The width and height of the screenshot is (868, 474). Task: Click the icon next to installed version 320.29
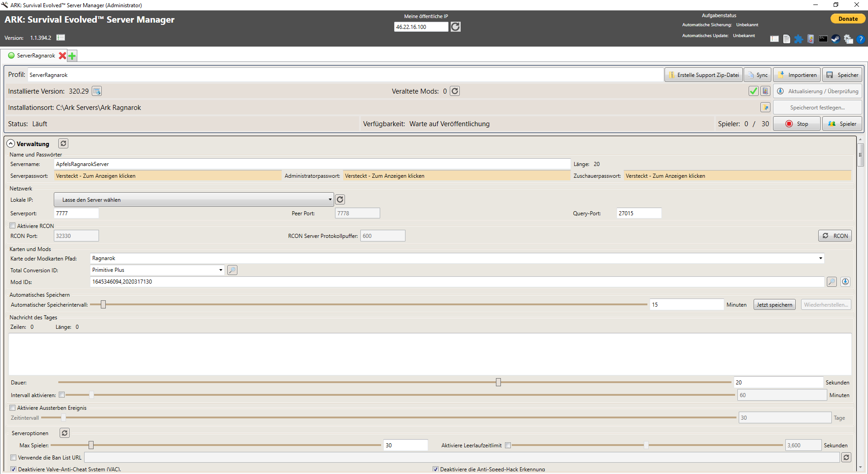point(97,91)
